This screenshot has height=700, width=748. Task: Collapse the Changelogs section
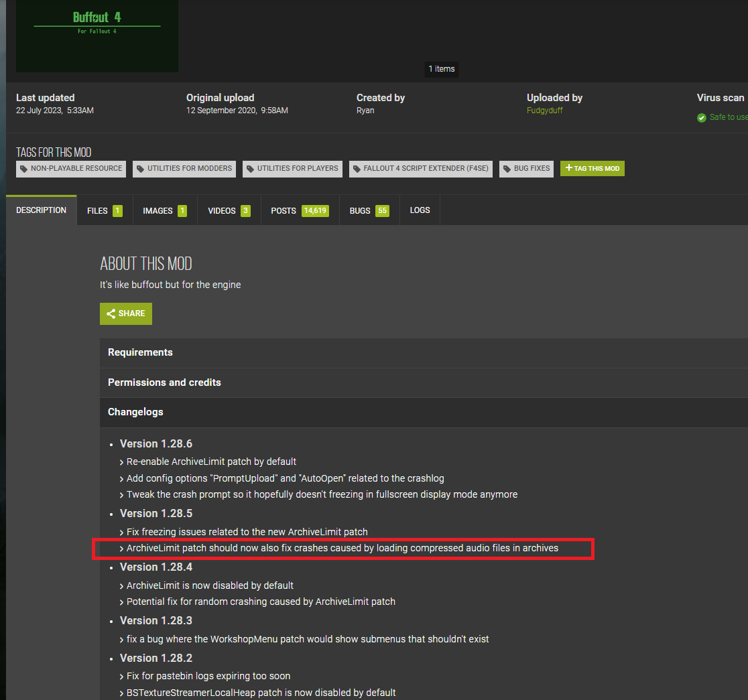135,412
